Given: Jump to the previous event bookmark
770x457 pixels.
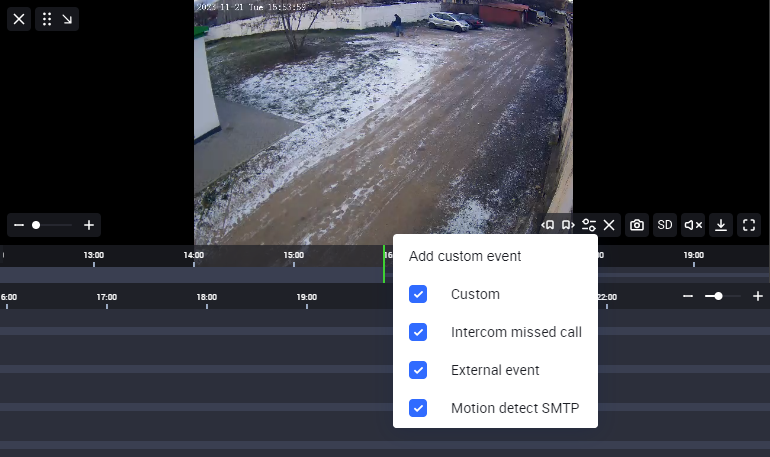Looking at the screenshot, I should pyautogui.click(x=548, y=225).
